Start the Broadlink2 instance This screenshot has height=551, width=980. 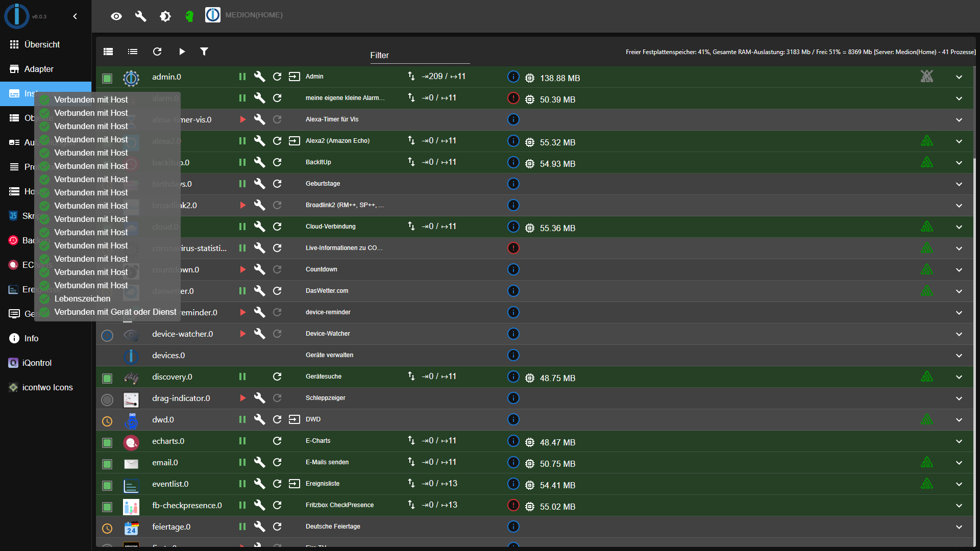pos(243,205)
